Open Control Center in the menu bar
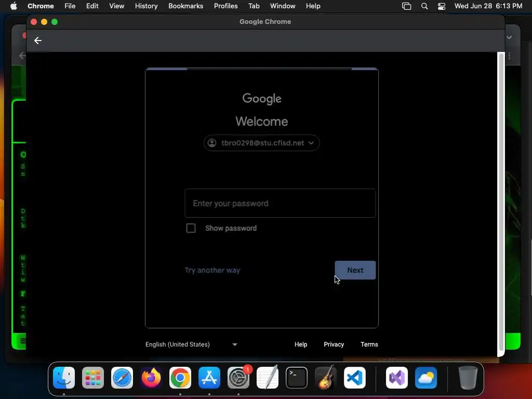The height and width of the screenshot is (399, 532). 442,6
